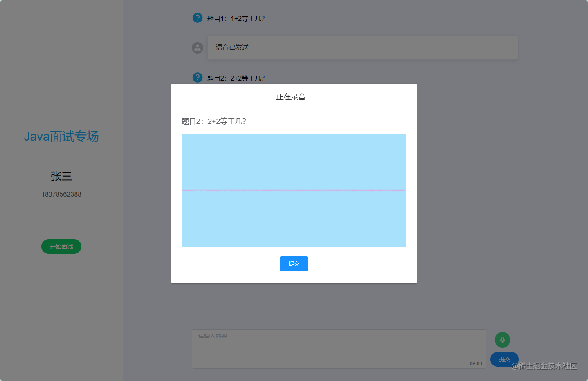Click the 题目2 question in chat list
The image size is (588, 381).
236,78
